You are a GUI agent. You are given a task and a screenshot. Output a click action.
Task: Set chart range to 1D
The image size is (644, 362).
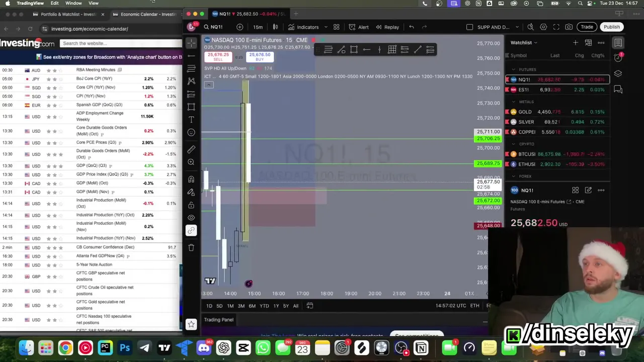(x=209, y=306)
